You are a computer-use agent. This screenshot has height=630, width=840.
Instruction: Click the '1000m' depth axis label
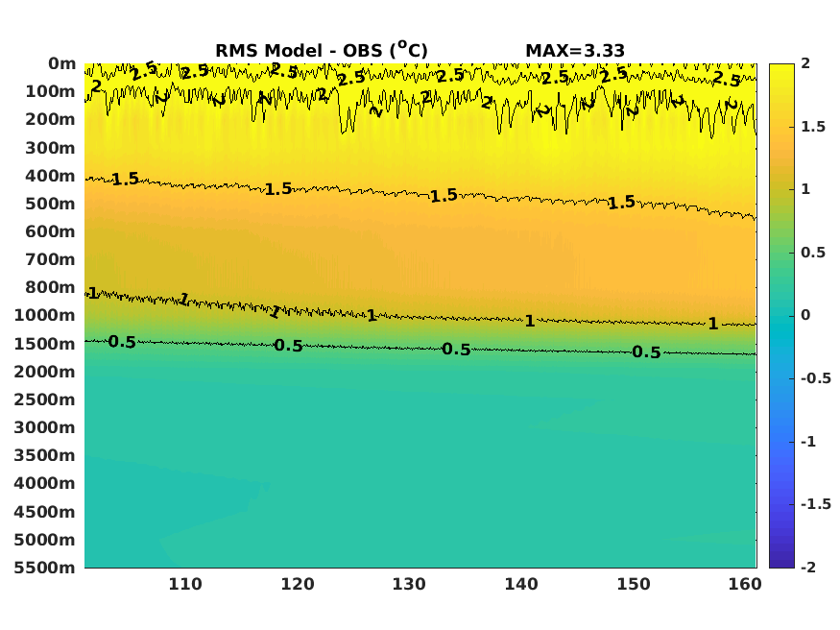(x=45, y=315)
